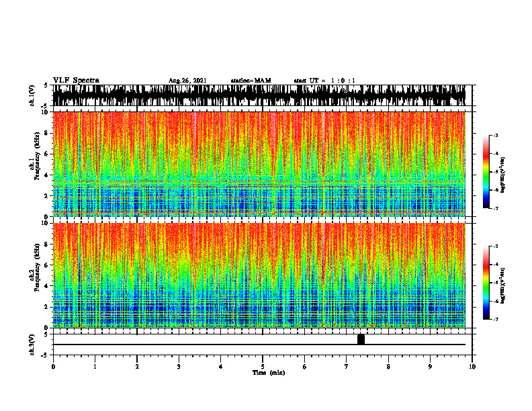The image size is (532, 411).
Task: Click the ch.1 spectrogram "10" kHz tick label
Action: click(46, 112)
